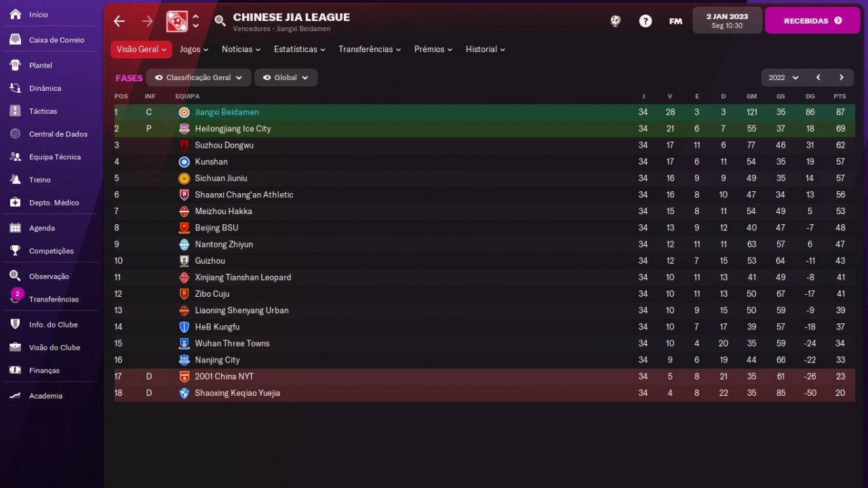Screen dimensions: 868x488
Task: Click the help question mark icon
Action: pos(646,21)
